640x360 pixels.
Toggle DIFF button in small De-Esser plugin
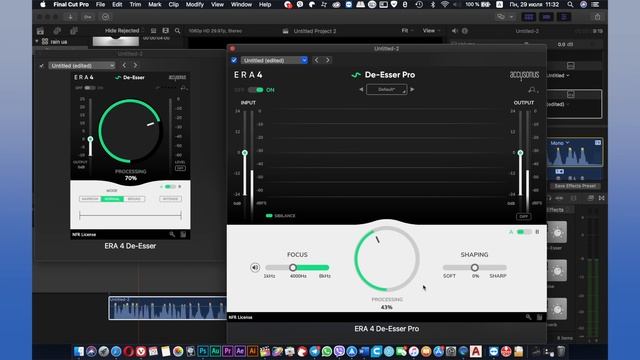[180, 168]
